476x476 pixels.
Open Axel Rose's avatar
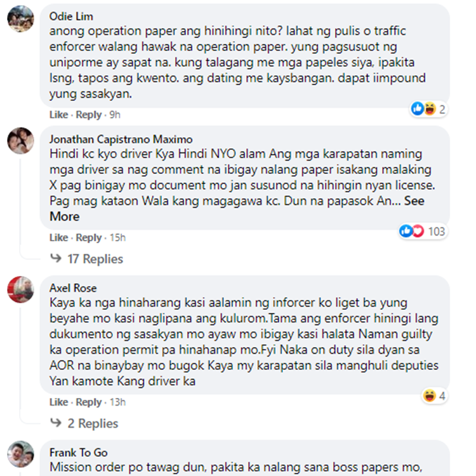point(21,289)
